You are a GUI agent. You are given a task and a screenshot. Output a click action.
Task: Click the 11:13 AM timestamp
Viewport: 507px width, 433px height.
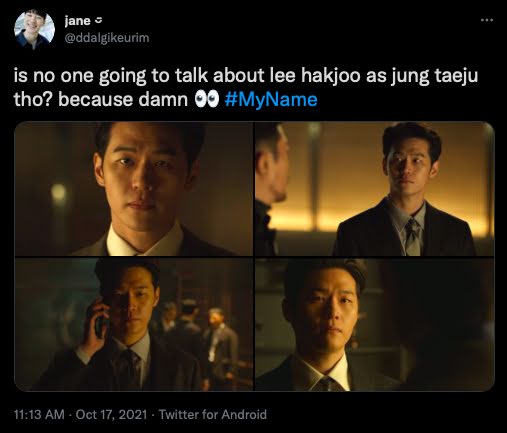[x=39, y=414]
